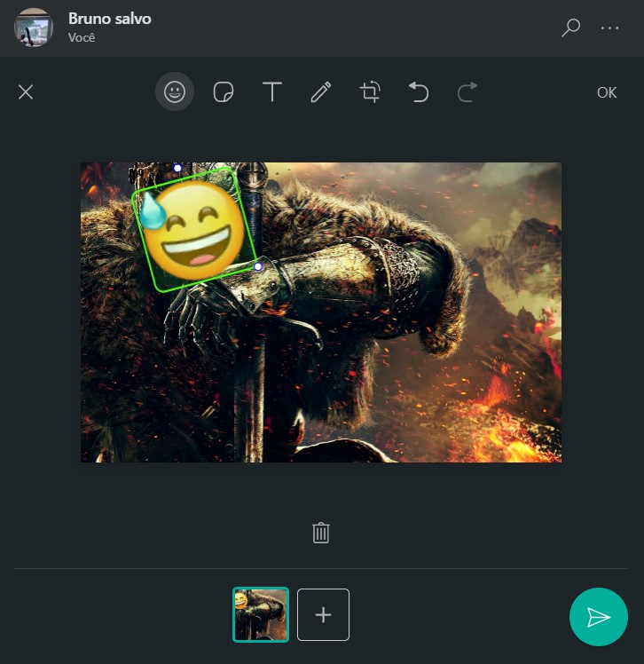Screen dimensions: 644x664
Task: Click the emoji resize handle at corner
Action: click(258, 266)
